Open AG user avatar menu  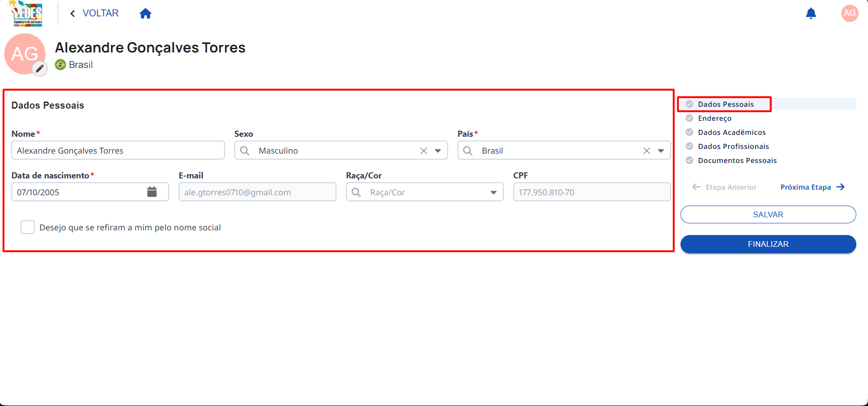(x=850, y=13)
